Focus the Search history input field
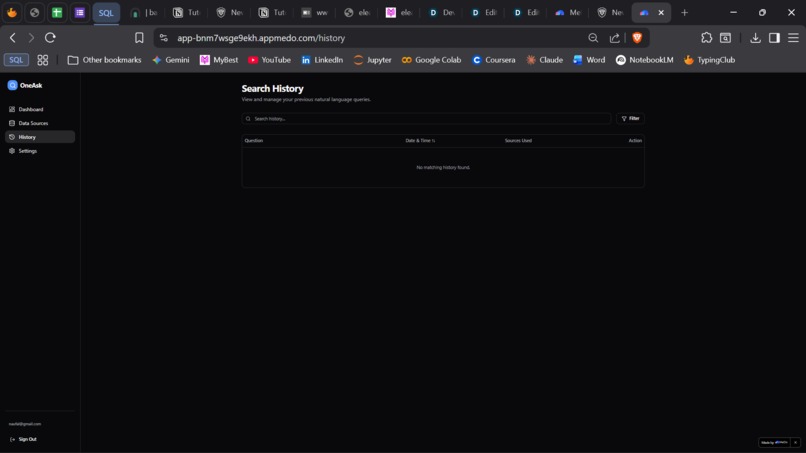The width and height of the screenshot is (806, 453). (426, 119)
